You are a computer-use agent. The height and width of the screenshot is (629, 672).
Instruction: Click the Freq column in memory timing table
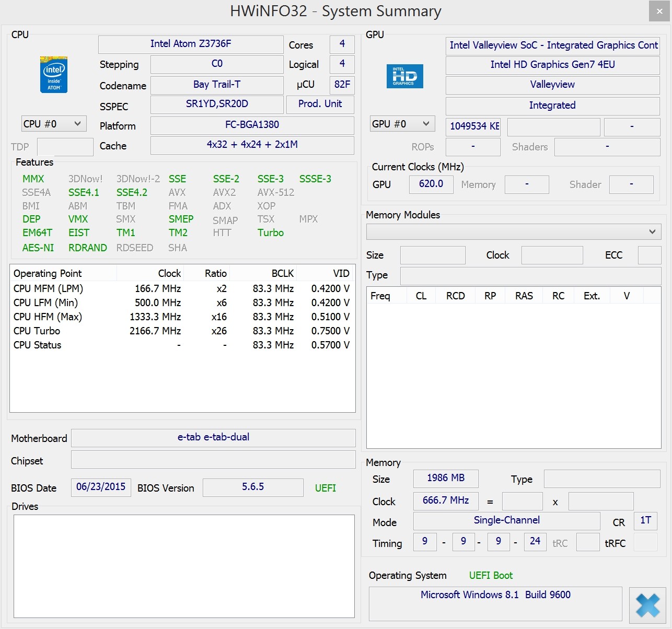[x=380, y=296]
